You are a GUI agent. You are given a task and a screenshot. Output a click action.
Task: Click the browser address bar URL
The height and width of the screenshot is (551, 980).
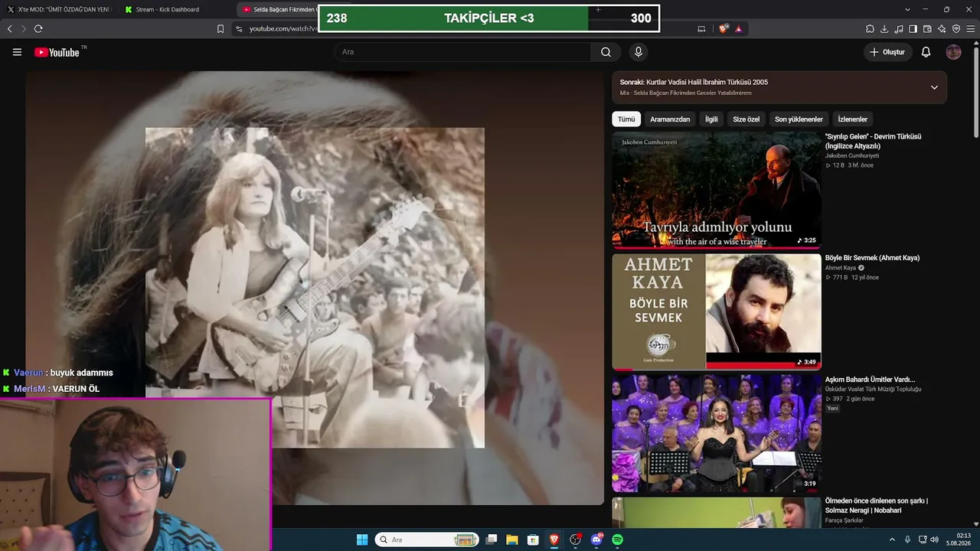tap(283, 29)
